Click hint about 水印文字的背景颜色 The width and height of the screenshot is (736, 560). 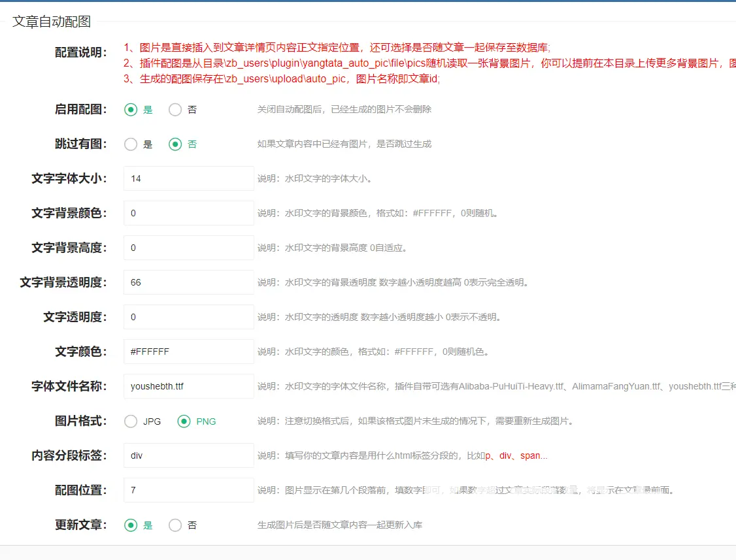tap(377, 214)
